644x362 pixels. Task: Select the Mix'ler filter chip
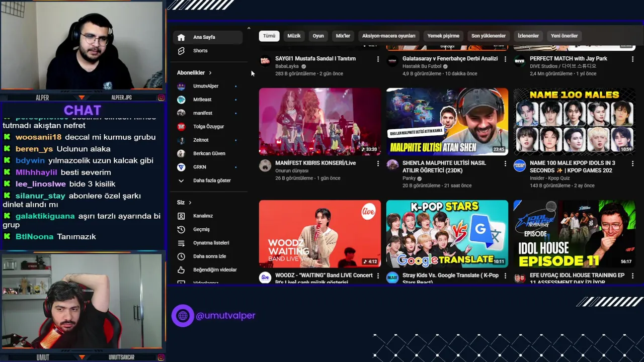point(343,36)
